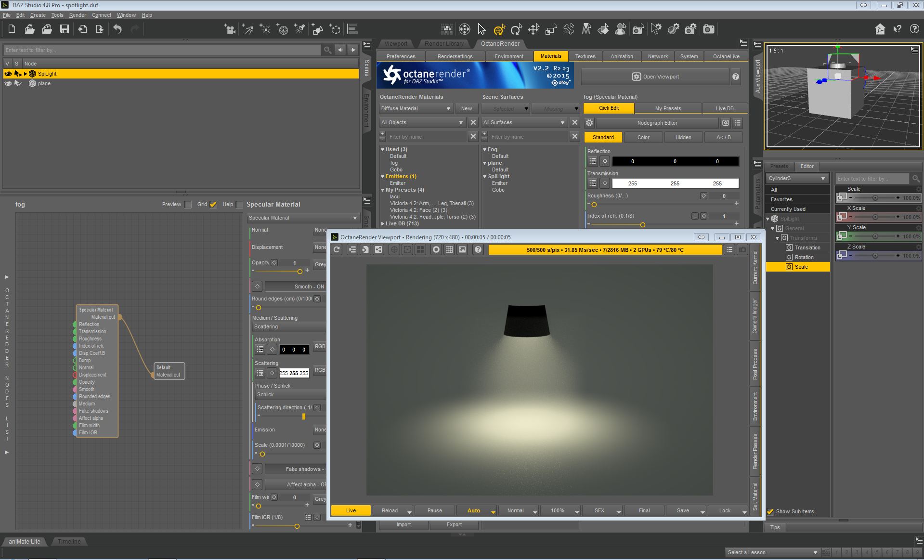Collapse the Used (3) materials group
924x560 pixels.
click(x=383, y=150)
